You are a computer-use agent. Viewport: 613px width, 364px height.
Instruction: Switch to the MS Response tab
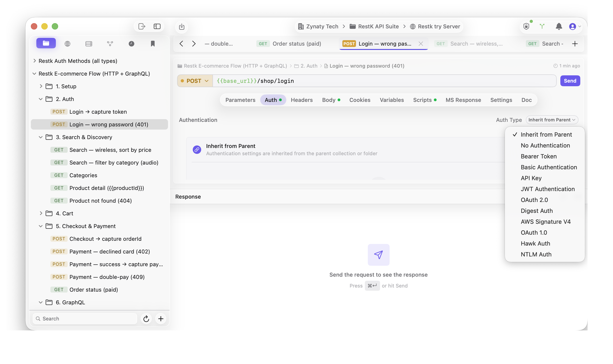click(x=463, y=100)
